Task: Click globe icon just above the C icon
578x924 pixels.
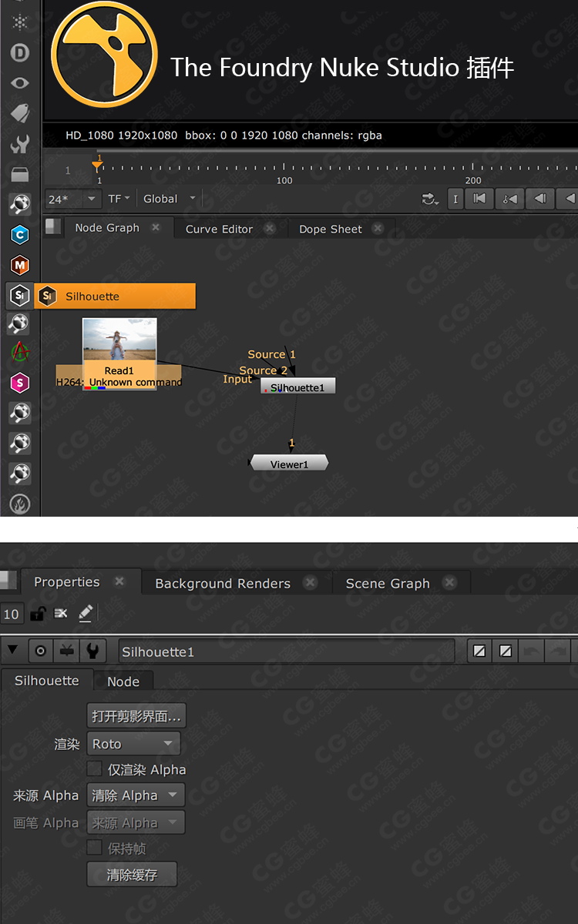Action: tap(20, 204)
